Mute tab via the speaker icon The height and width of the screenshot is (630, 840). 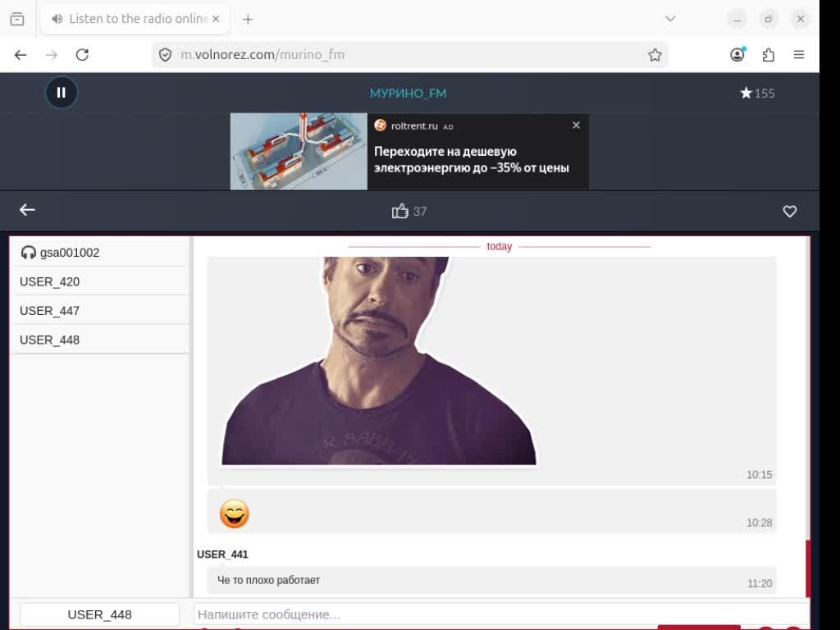(x=57, y=19)
